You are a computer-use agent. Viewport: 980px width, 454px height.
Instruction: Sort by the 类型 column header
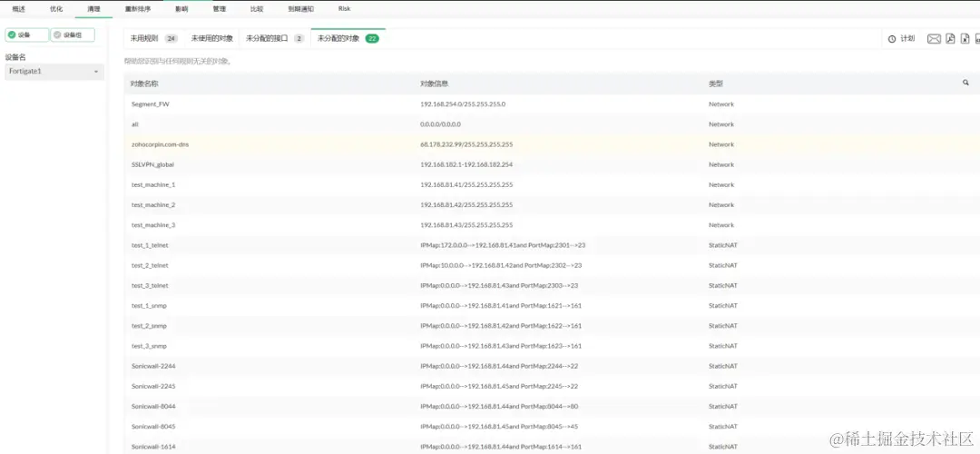pyautogui.click(x=716, y=84)
